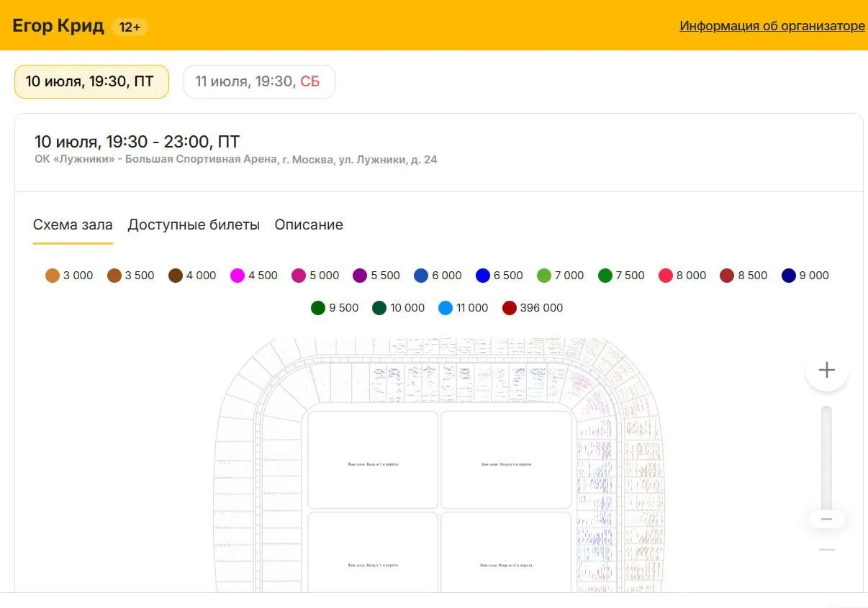Click the upper-left fan zone block

click(373, 460)
